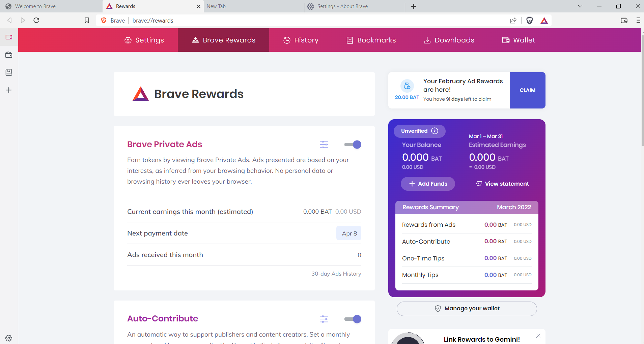Open the wallet icon in the sidebar

9,55
